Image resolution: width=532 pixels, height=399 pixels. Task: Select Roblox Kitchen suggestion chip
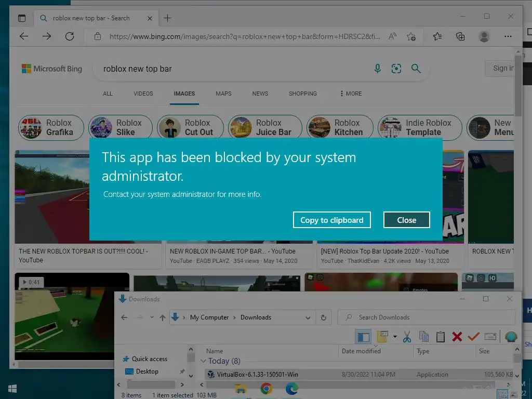(340, 128)
